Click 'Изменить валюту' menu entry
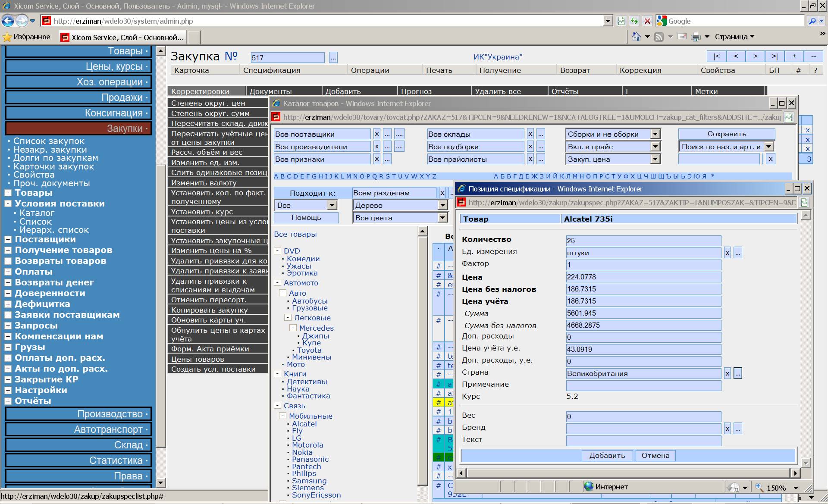The image size is (828, 504). pos(218,183)
